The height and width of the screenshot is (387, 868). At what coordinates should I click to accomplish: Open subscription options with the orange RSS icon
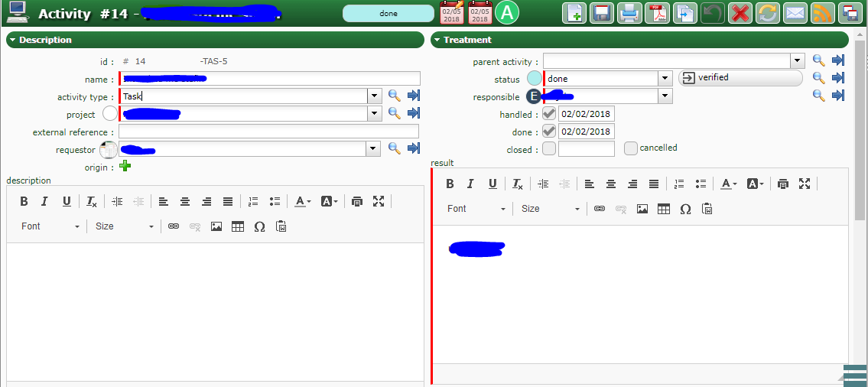(x=823, y=13)
